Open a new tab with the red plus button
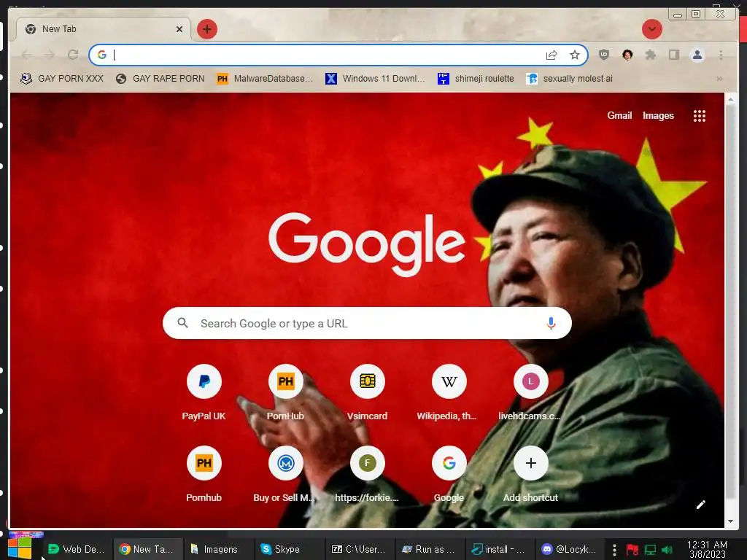747x560 pixels. pyautogui.click(x=206, y=29)
